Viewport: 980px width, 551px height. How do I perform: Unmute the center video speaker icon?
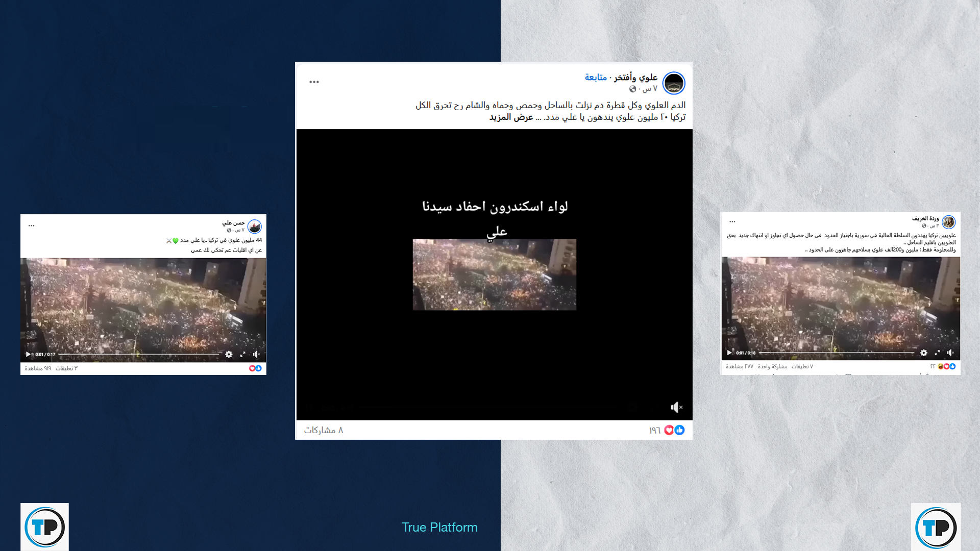pyautogui.click(x=676, y=407)
